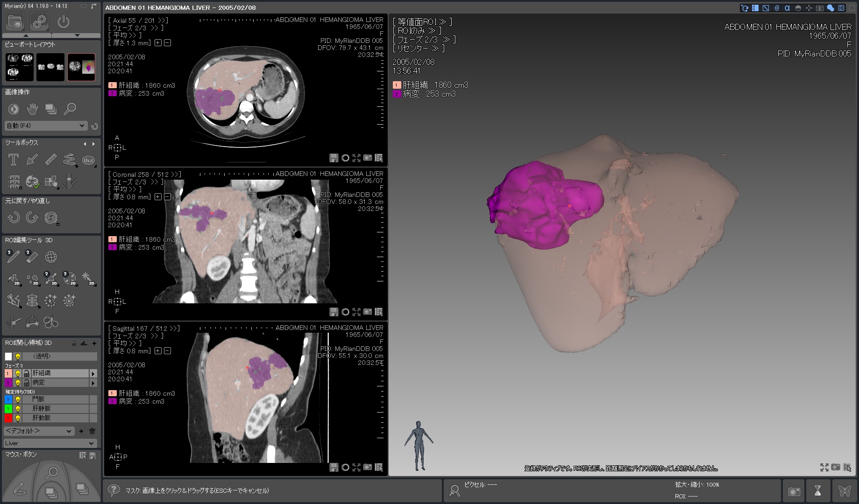Activate the pan hand tool
The image size is (859, 504).
tap(32, 109)
